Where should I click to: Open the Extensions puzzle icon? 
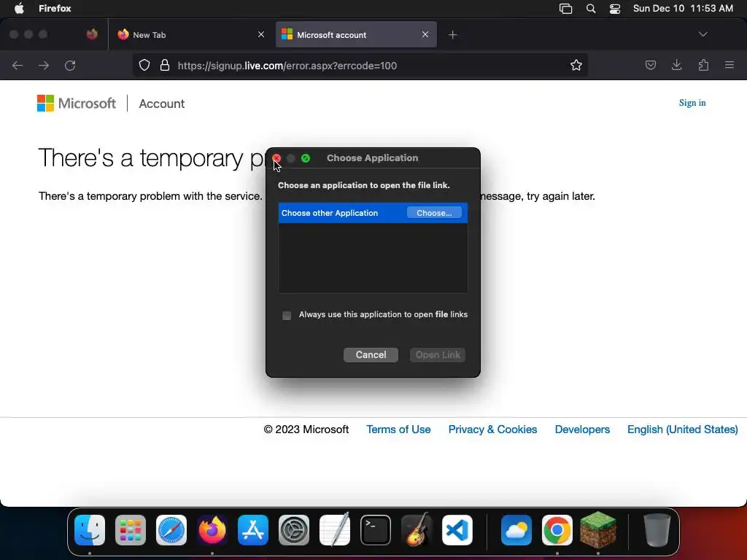[703, 65]
